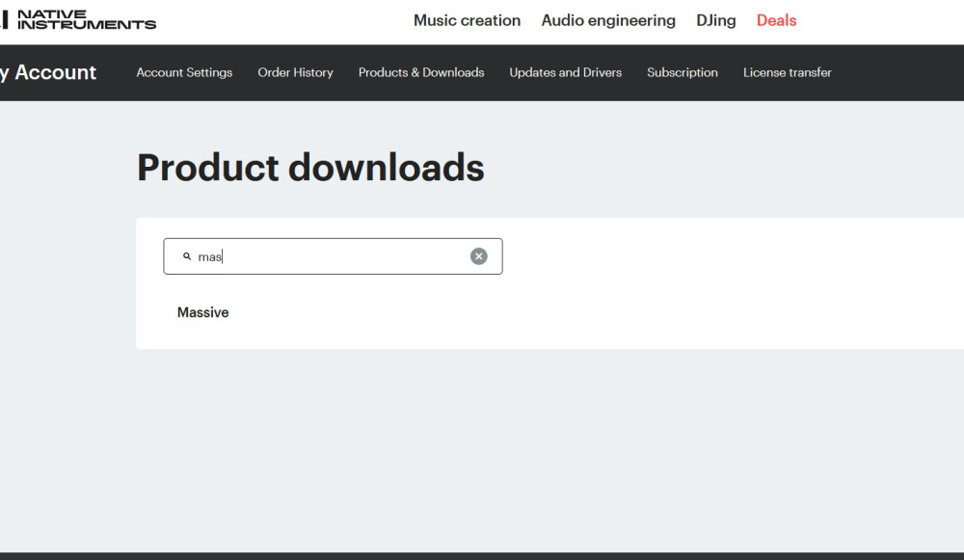Open Order History tab
964x560 pixels.
(x=295, y=72)
